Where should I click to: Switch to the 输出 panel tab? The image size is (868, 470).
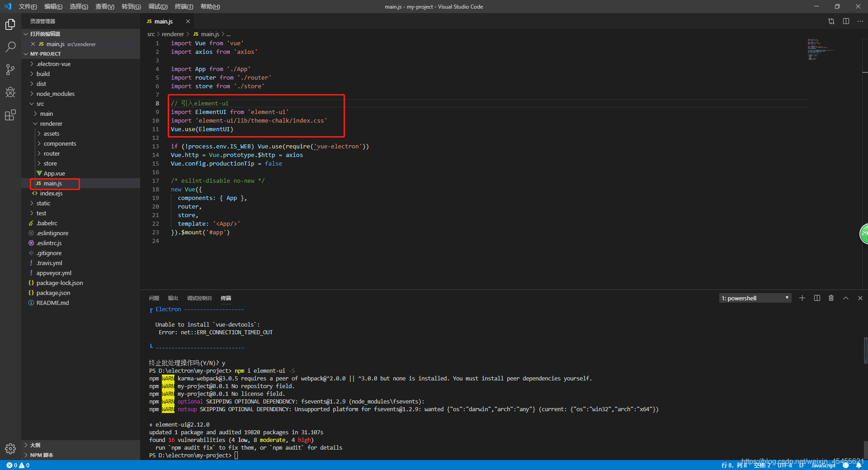(x=172, y=298)
